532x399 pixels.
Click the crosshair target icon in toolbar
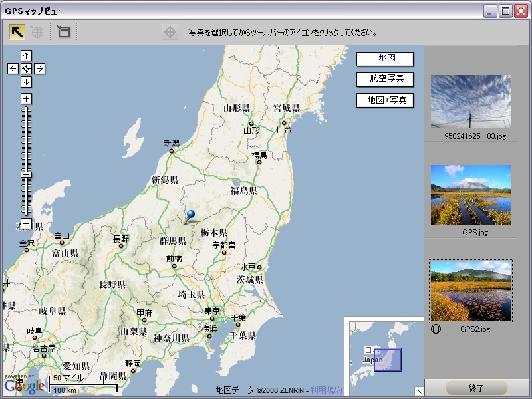tap(170, 32)
